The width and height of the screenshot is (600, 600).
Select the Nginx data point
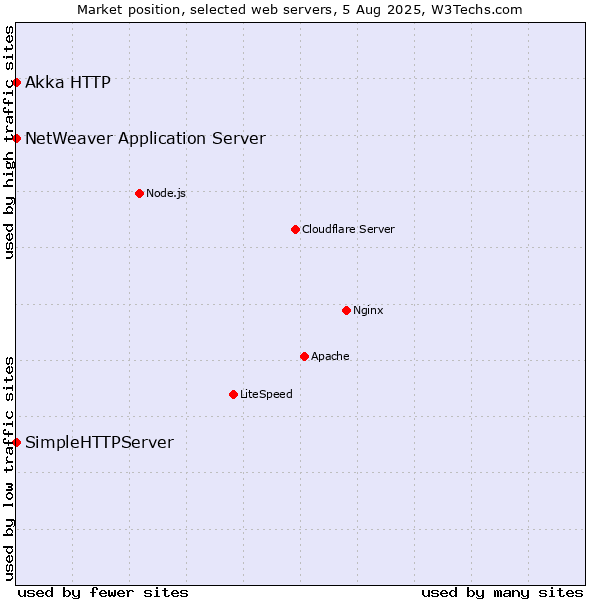click(x=347, y=311)
